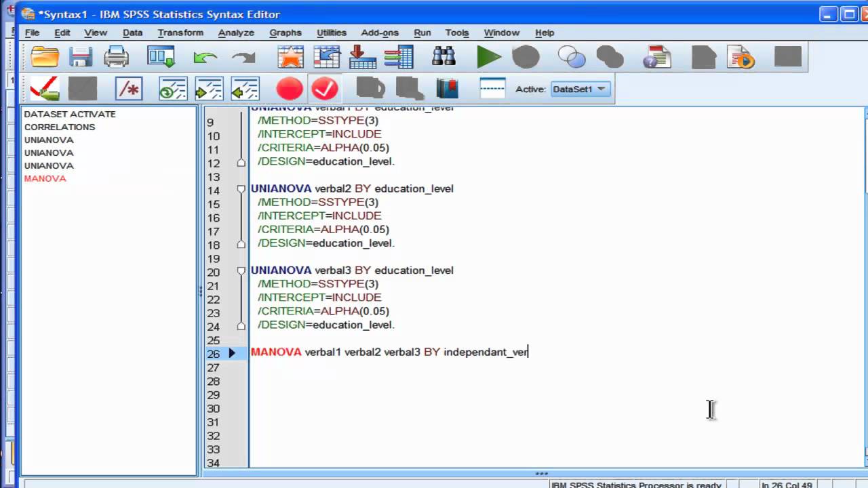Click the gray stop octagon icon
The image size is (868, 488).
[526, 57]
